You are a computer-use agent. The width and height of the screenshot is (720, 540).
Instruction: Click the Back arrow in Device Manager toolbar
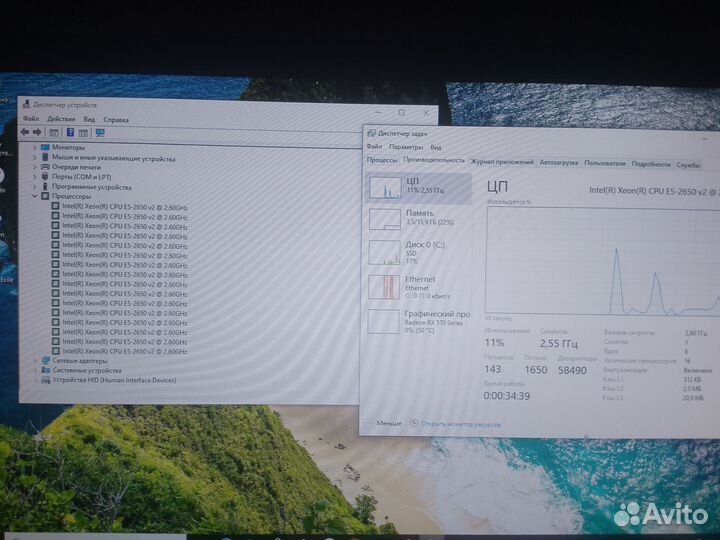(x=26, y=132)
